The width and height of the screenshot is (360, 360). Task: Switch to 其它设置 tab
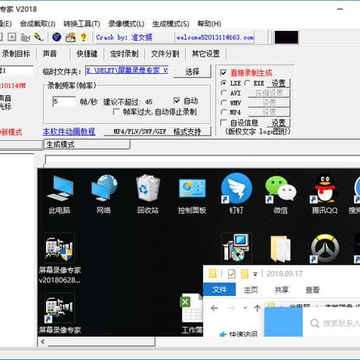(x=206, y=54)
